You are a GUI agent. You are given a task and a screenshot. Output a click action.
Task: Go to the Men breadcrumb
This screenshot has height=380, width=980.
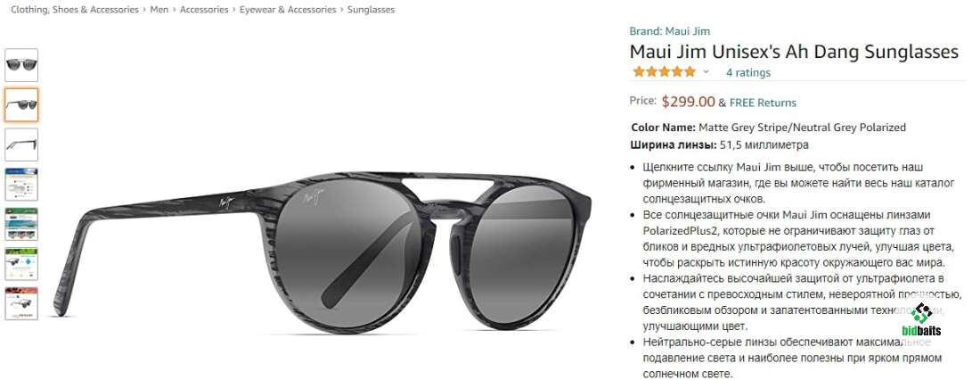click(x=159, y=10)
